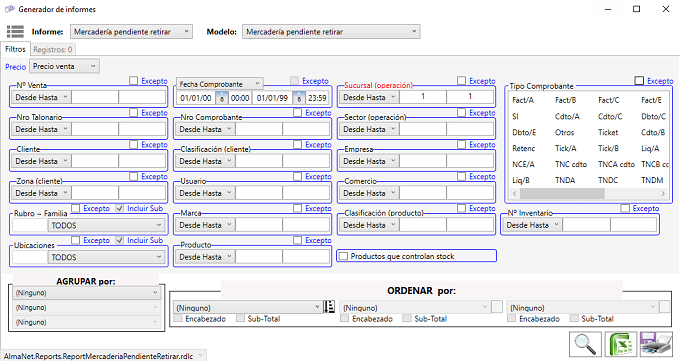Check Excepto for Nº Inventario
Image resolution: width=680 pixels, height=361 pixels.
point(625,208)
